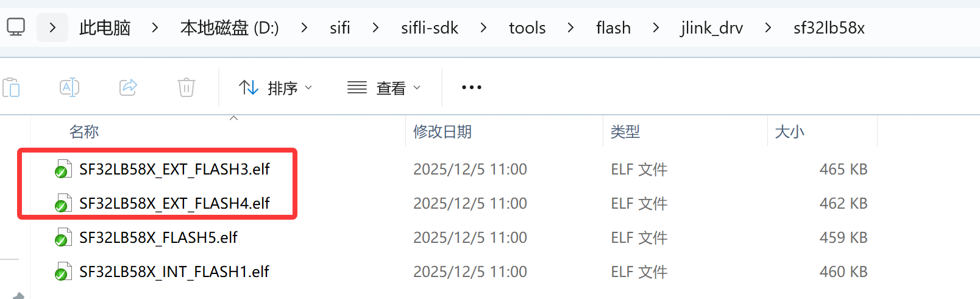Click the SF32LB58X_EXT_FLASH3.elf file icon
This screenshot has height=299, width=980.
tap(62, 170)
